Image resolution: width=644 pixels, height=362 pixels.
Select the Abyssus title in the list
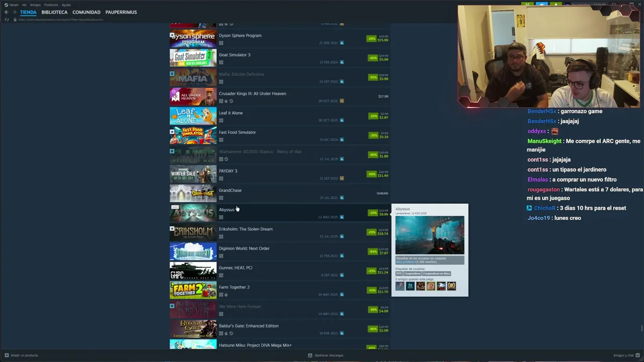(x=226, y=210)
